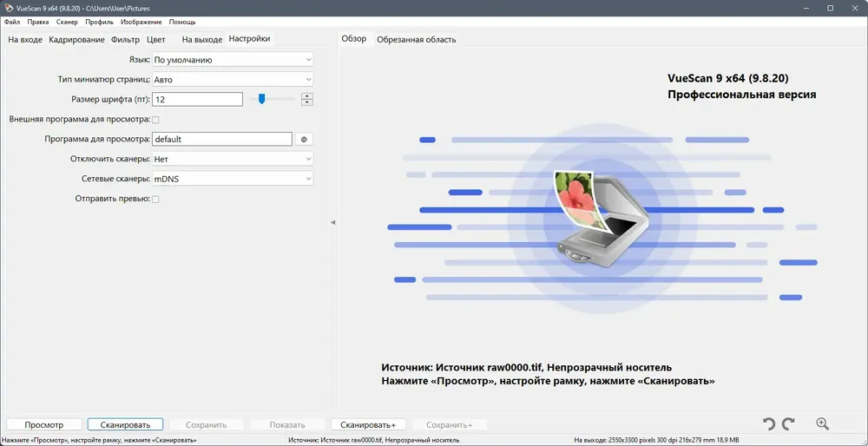
Task: Collapse left panel with the divider arrow
Action: 332,222
